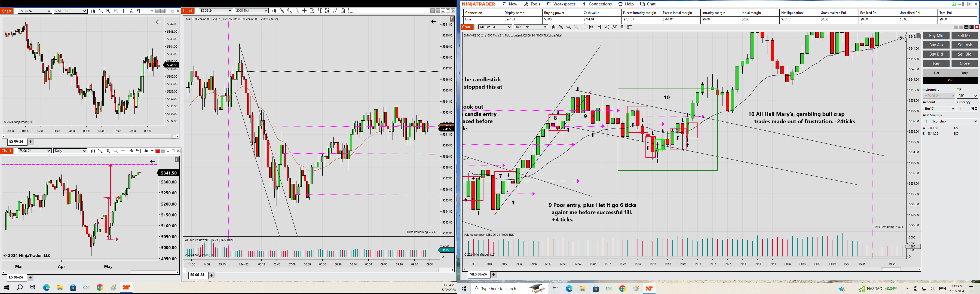Open bar type options in ES Daily chart
The image size is (980, 294).
click(x=93, y=151)
